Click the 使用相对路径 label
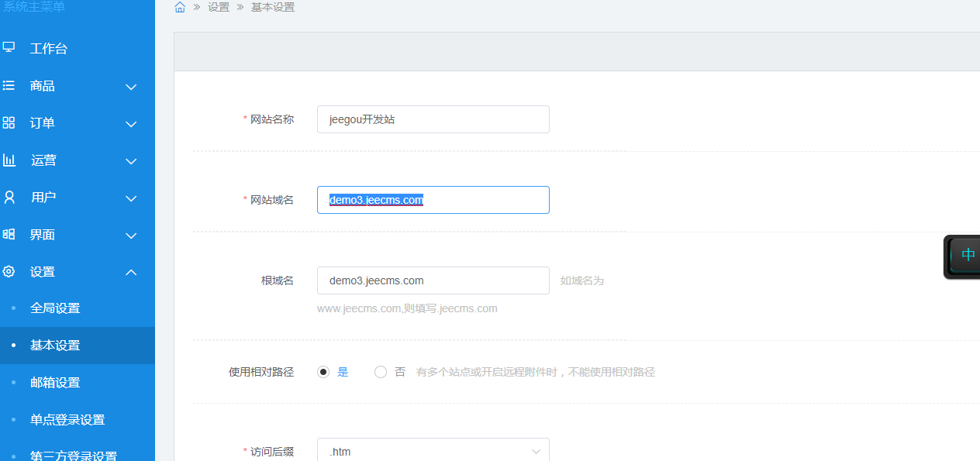The height and width of the screenshot is (461, 980). (x=261, y=372)
